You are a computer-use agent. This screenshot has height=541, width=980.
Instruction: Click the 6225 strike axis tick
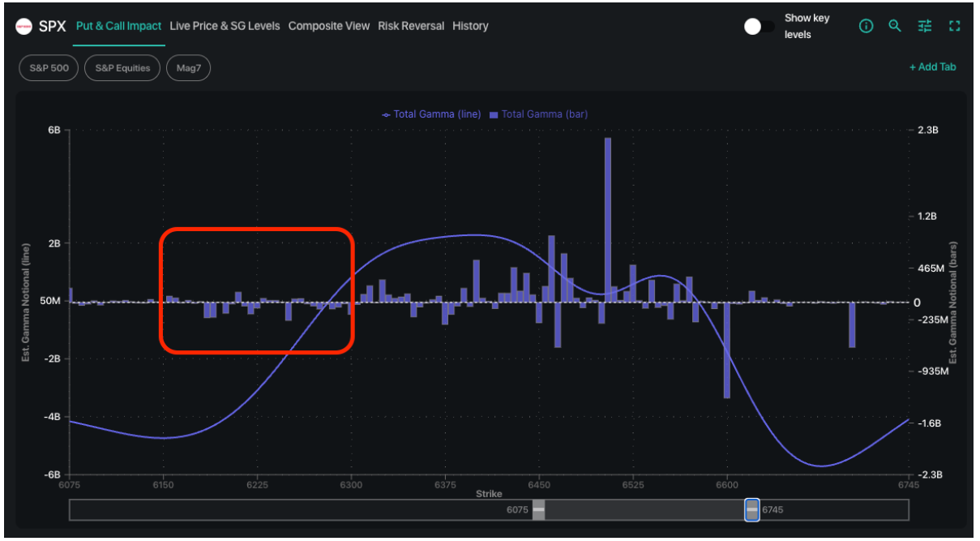pos(257,485)
